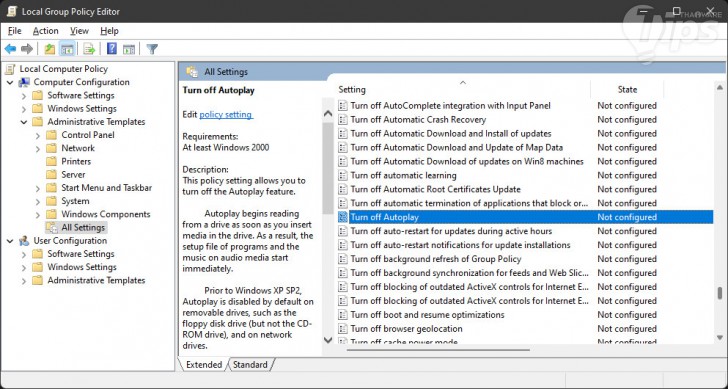Click the settings list vertical scrollbar thumb
This screenshot has height=389, width=728.
tap(720, 293)
